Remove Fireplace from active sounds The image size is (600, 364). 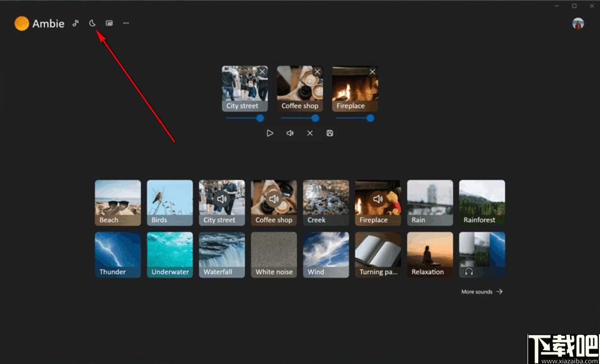tap(372, 71)
